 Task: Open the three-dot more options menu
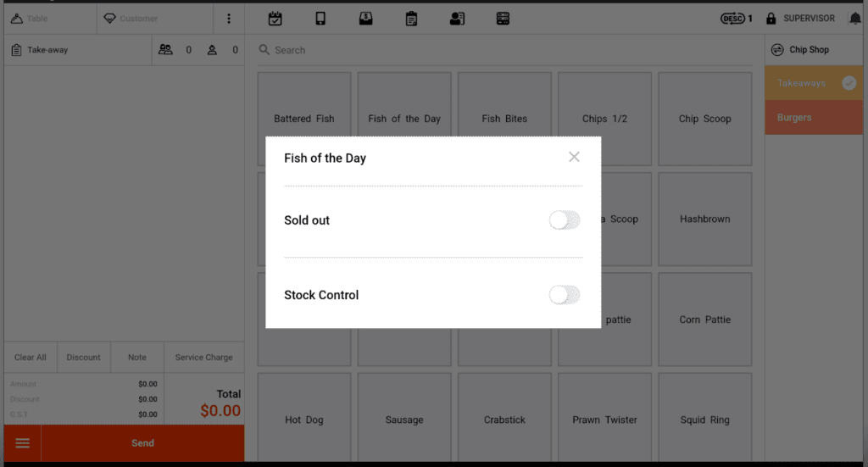coord(229,19)
